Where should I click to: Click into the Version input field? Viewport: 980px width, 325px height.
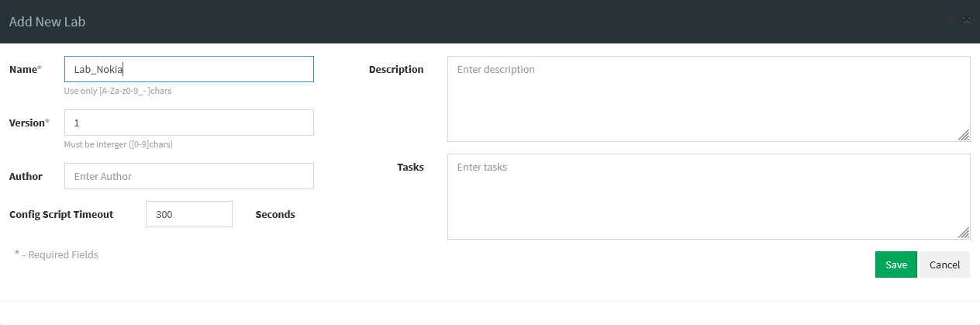(x=189, y=123)
